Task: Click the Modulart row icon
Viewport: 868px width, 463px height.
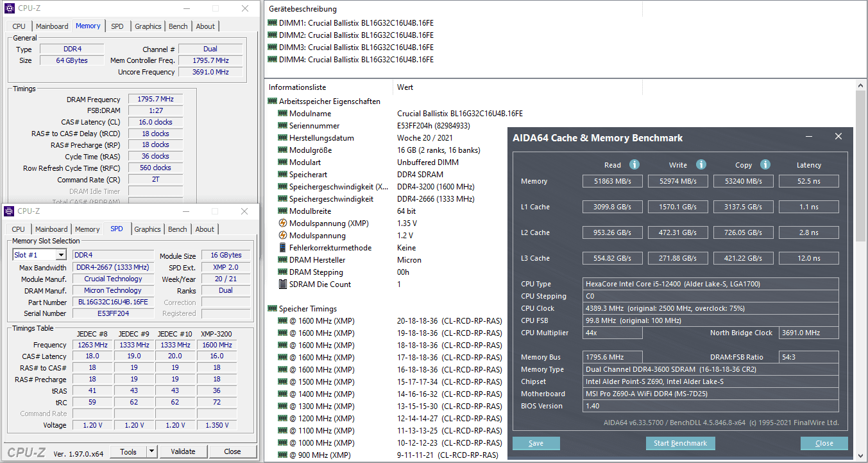Action: [x=283, y=162]
